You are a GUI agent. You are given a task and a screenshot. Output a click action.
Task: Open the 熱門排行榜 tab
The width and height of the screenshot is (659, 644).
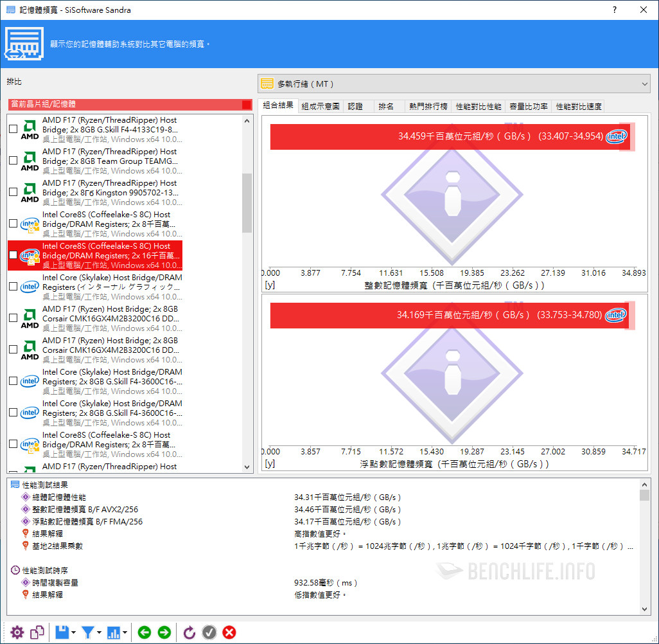pyautogui.click(x=428, y=107)
